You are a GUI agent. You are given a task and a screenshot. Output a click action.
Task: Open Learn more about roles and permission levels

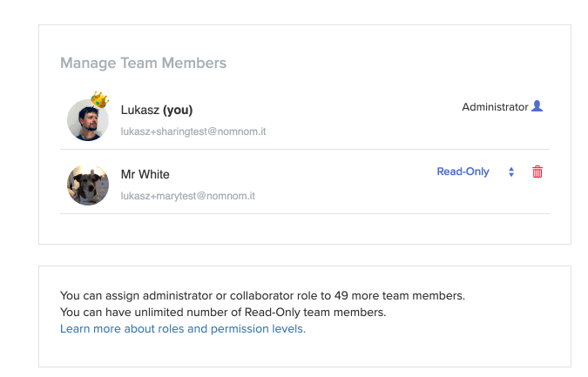(183, 329)
